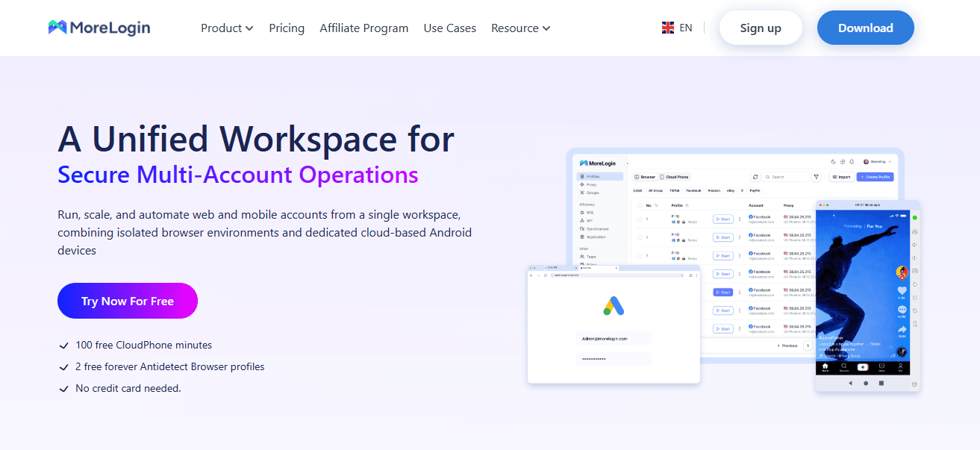
Task: Tap the heart like icon on TikTok video
Action: click(902, 290)
